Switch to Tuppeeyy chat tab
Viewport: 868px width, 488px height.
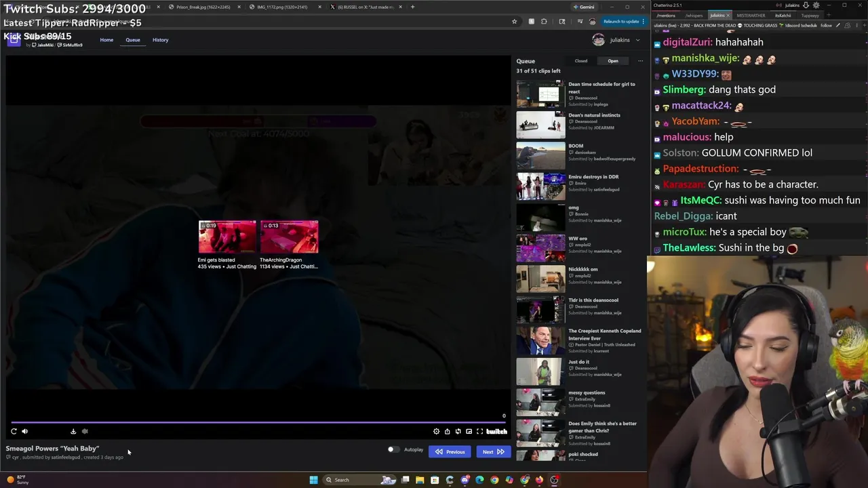(810, 15)
